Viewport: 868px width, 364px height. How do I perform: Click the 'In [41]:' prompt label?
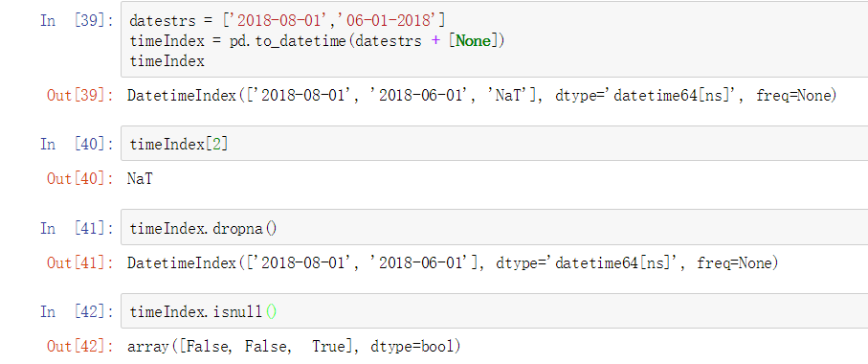[78, 228]
